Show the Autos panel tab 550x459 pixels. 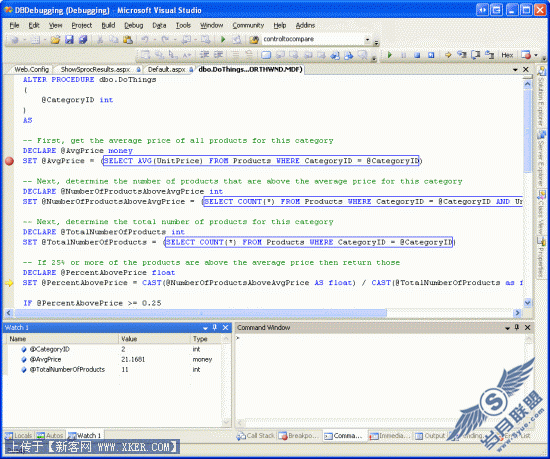pos(51,436)
